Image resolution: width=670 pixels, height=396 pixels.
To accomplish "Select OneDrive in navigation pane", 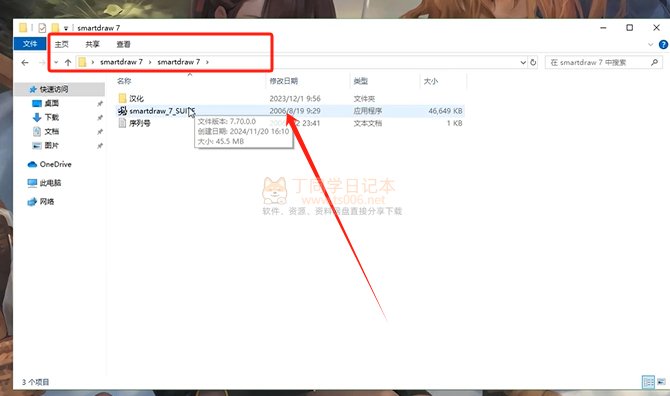I will [55, 164].
